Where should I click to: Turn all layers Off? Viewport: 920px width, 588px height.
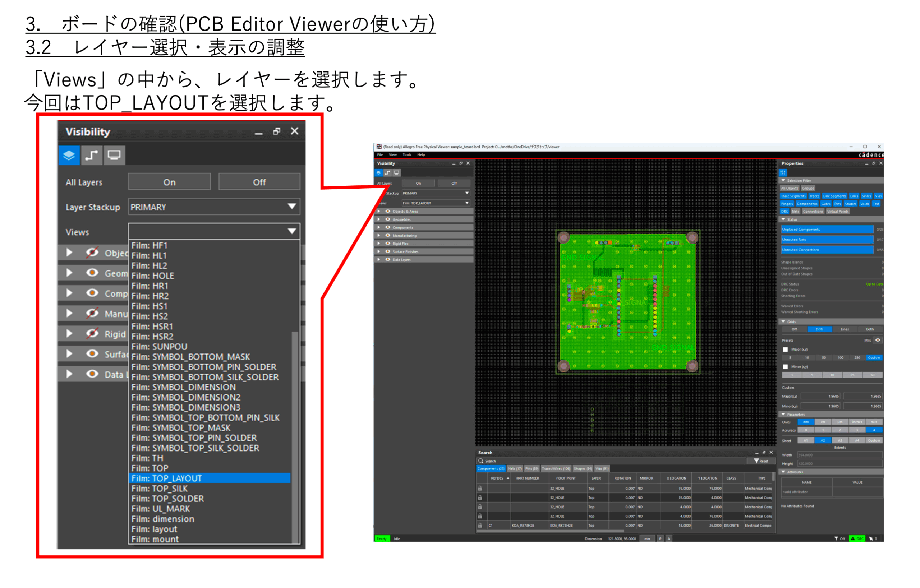tap(259, 182)
